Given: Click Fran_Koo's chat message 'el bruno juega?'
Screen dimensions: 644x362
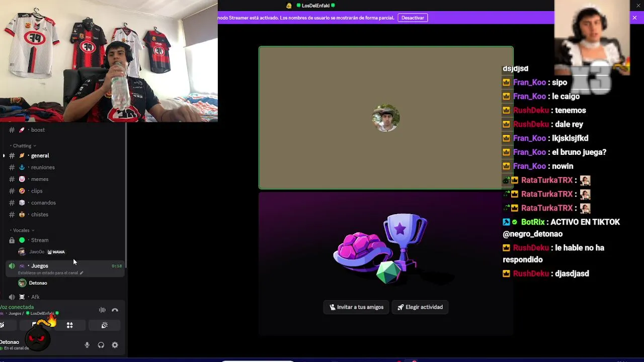Looking at the screenshot, I should (579, 152).
